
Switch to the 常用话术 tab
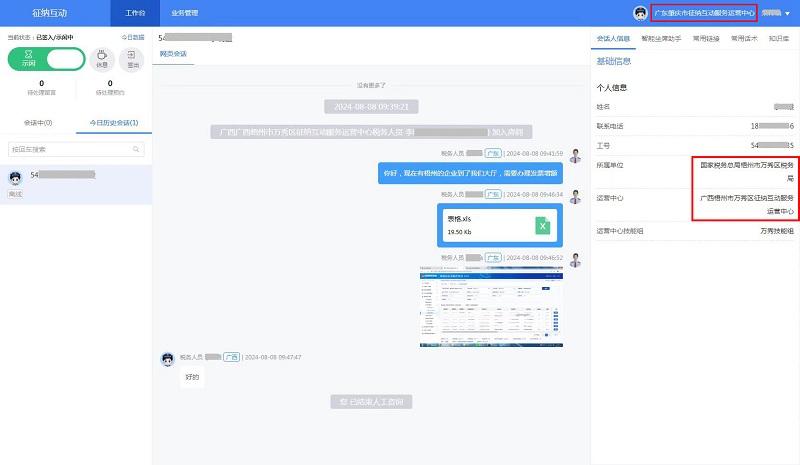pyautogui.click(x=744, y=38)
